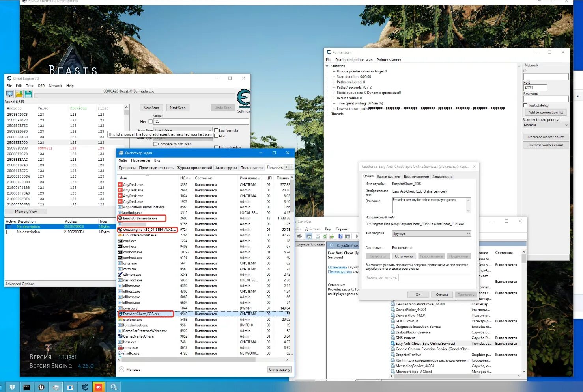Click Снять задачу button
This screenshot has width=583, height=392.
point(280,370)
